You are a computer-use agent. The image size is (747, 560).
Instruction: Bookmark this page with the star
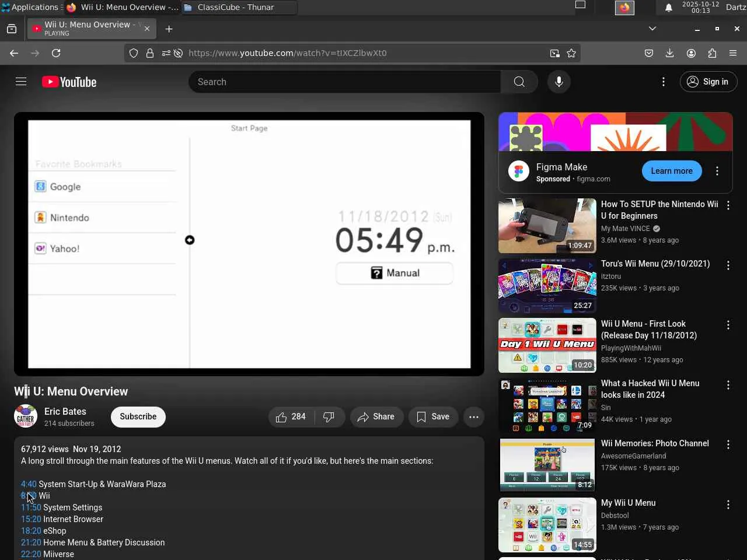(x=571, y=53)
